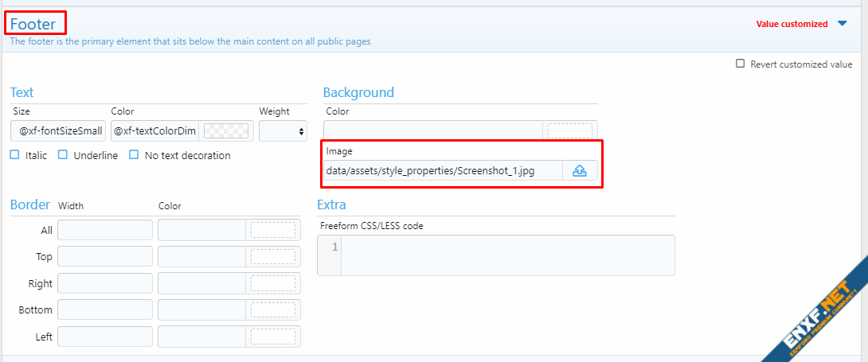Click the Freeform CSS/LESS code editor

point(506,255)
